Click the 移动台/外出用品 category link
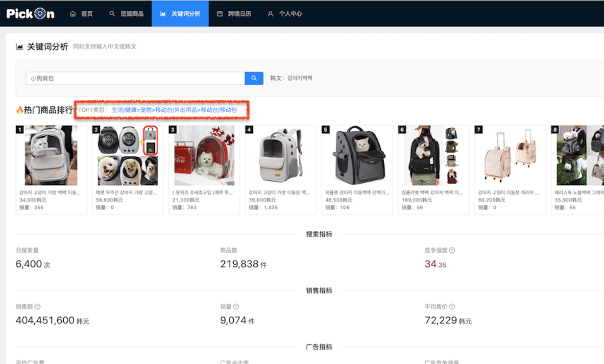 coord(176,110)
